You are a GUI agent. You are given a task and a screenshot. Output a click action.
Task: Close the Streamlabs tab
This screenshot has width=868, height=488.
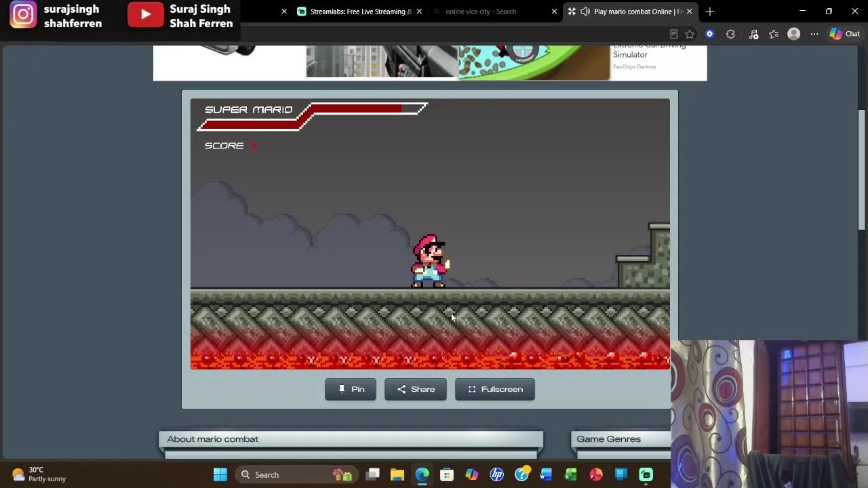419,12
